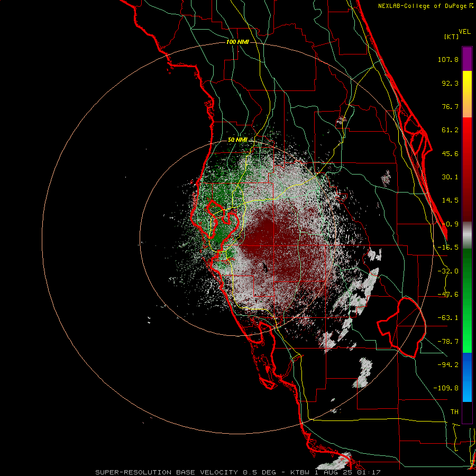
Task: Select the 92.3 legend value
Action: coord(450,83)
